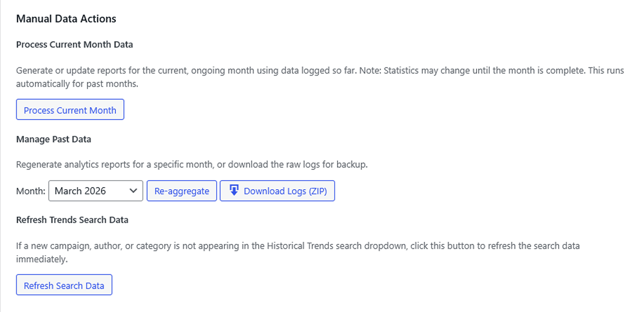Start a re-aggregation for the chosen month
The height and width of the screenshot is (312, 644).
tap(181, 190)
